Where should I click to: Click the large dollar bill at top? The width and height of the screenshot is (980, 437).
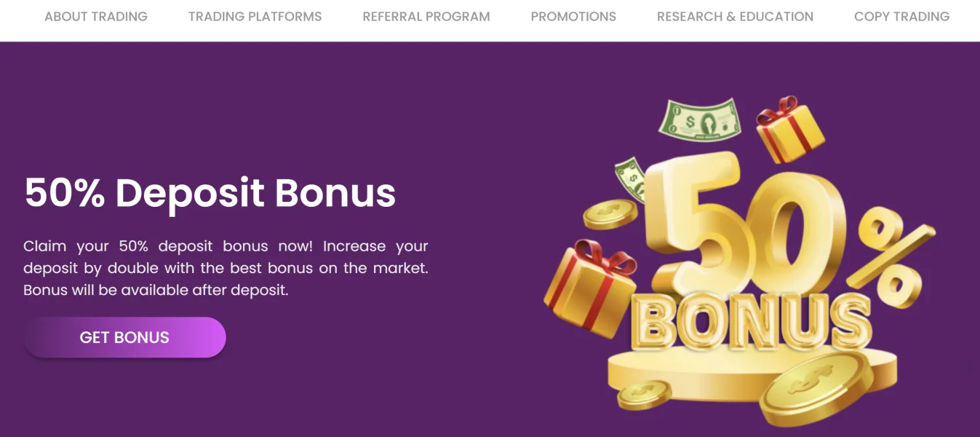(699, 120)
